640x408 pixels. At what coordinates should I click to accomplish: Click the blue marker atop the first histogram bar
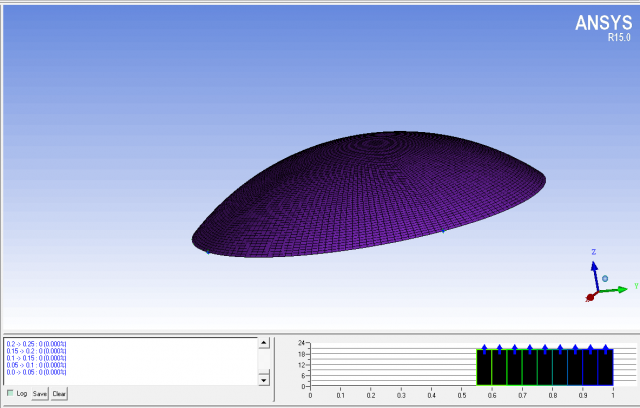point(485,349)
